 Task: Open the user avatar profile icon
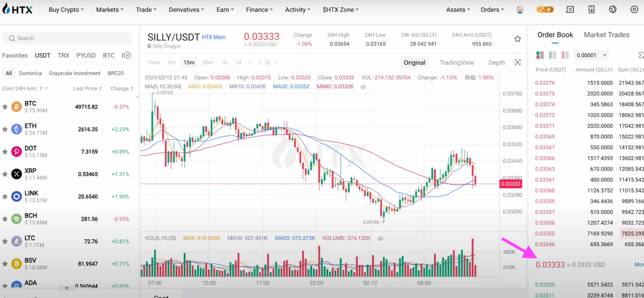[x=520, y=9]
